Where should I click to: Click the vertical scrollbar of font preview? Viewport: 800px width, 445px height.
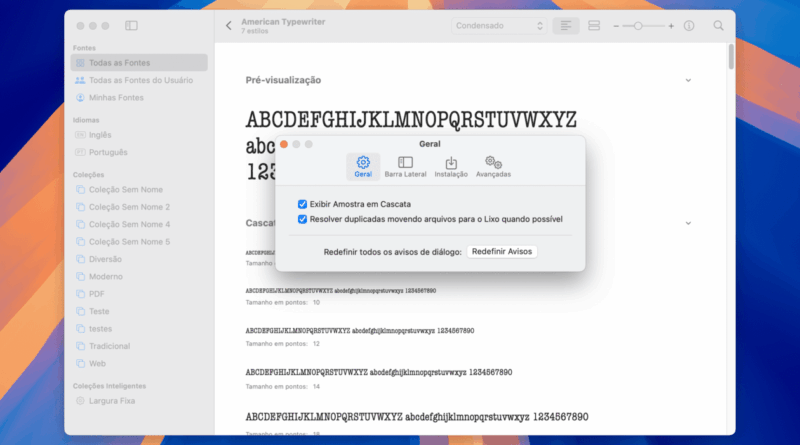point(731,57)
